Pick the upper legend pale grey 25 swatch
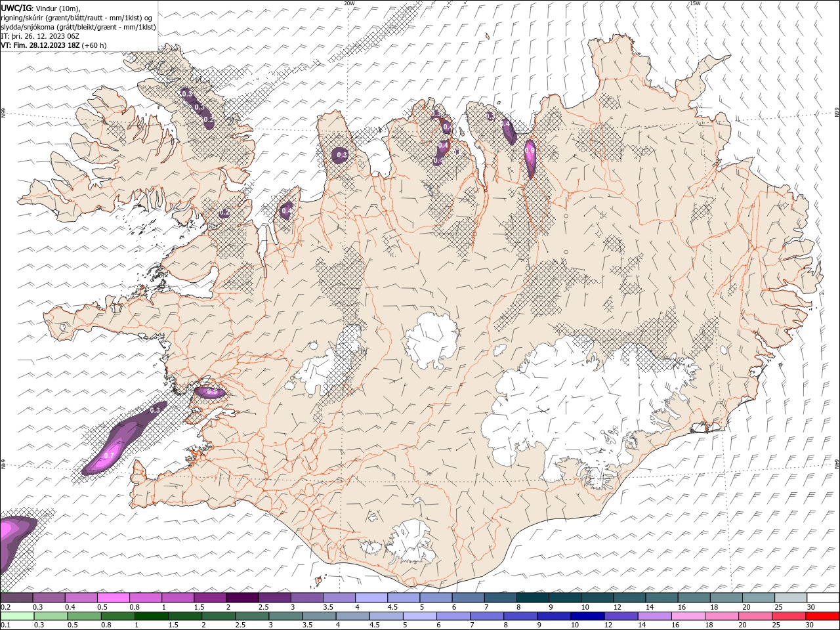 (790, 598)
